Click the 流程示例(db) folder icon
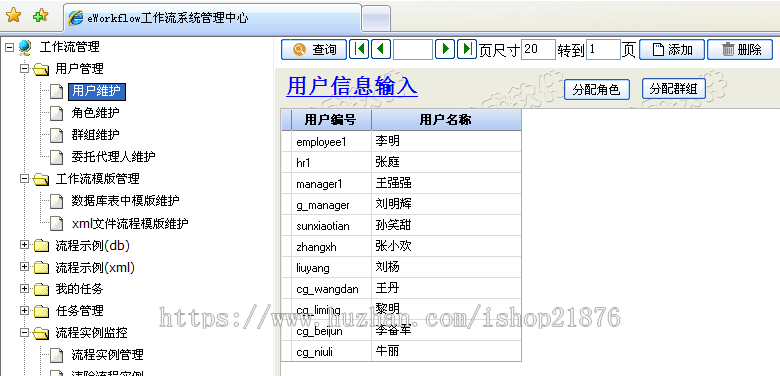 pos(41,245)
